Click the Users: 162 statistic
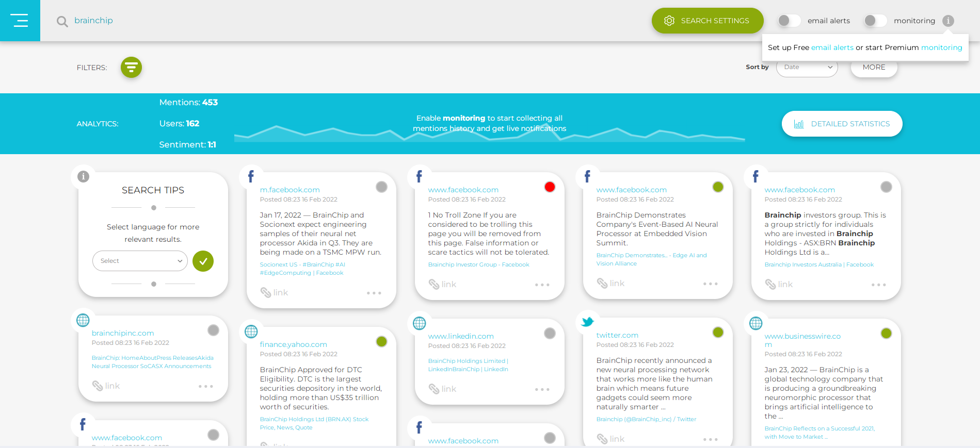Image resolution: width=980 pixels, height=448 pixels. coord(179,124)
